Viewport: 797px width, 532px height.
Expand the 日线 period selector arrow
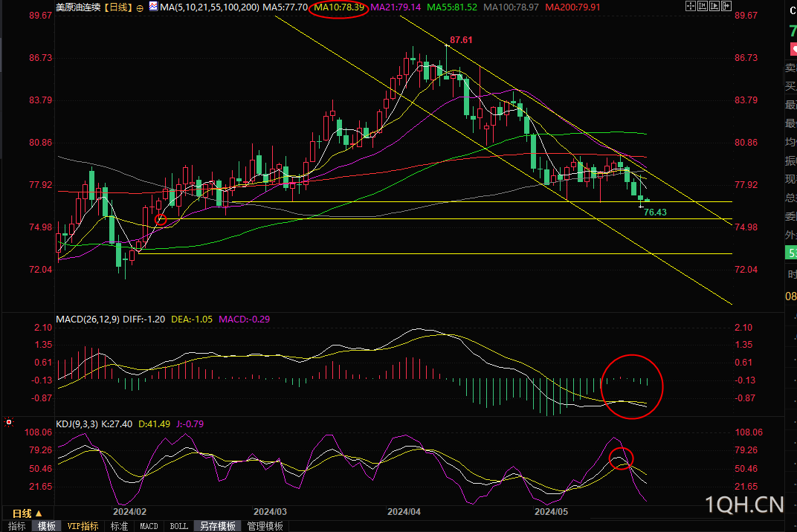(39, 513)
